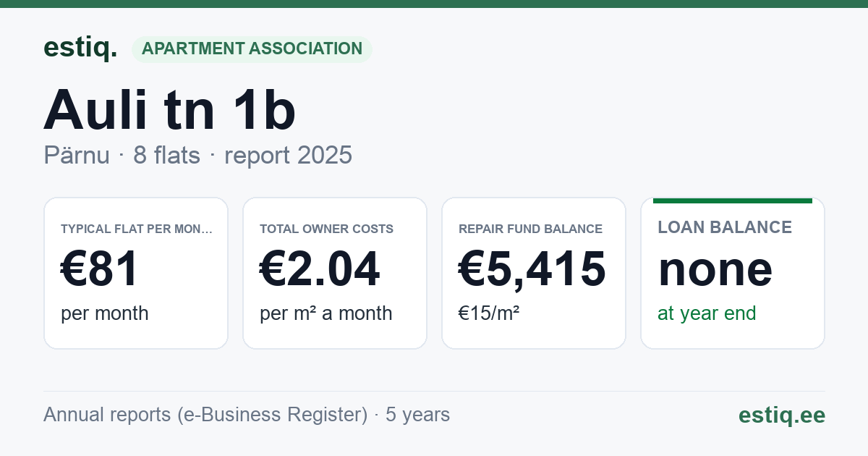Click the €5,415 value
This screenshot has height=456, width=868.
point(532,269)
